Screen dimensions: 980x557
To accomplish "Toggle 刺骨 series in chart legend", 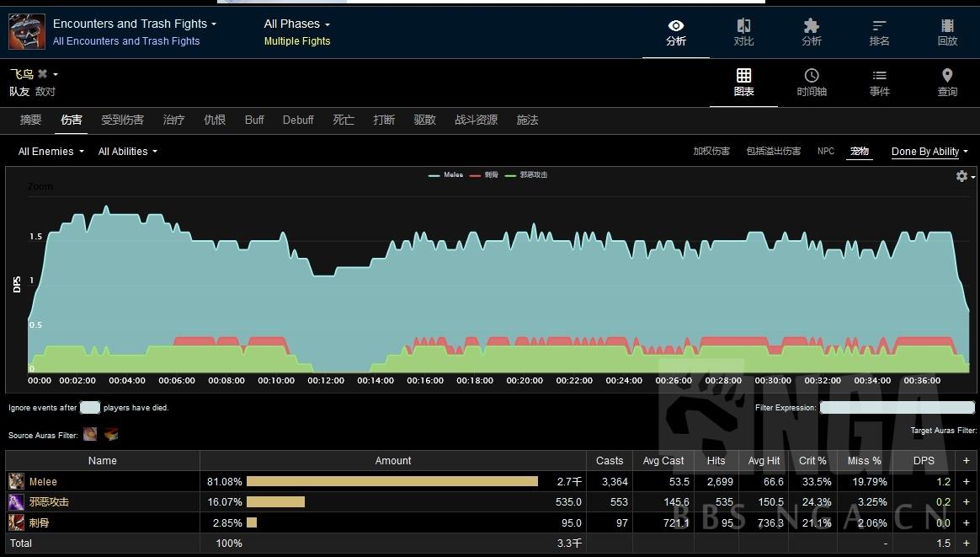I will [x=484, y=174].
